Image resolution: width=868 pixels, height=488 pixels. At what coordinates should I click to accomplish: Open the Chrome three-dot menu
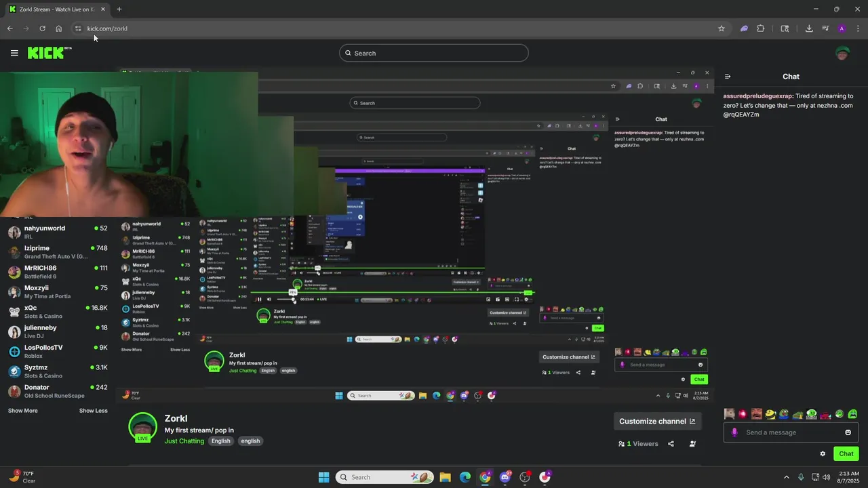pos(858,28)
